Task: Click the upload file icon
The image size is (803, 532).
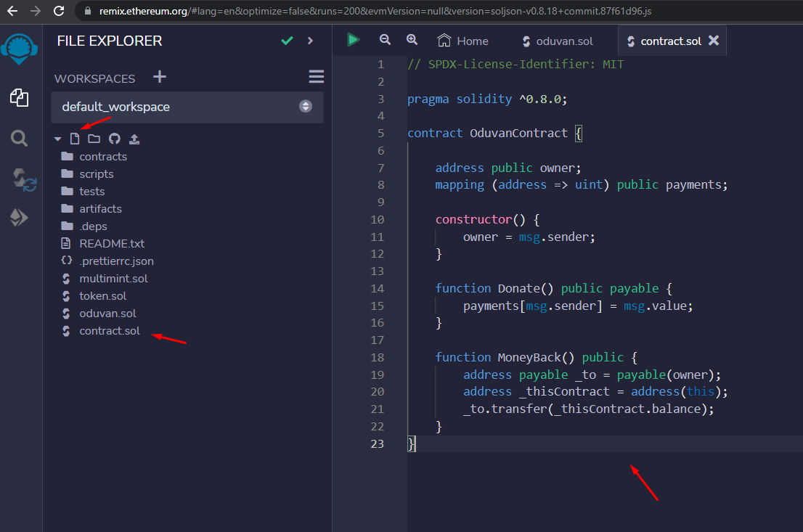Action: pos(134,139)
